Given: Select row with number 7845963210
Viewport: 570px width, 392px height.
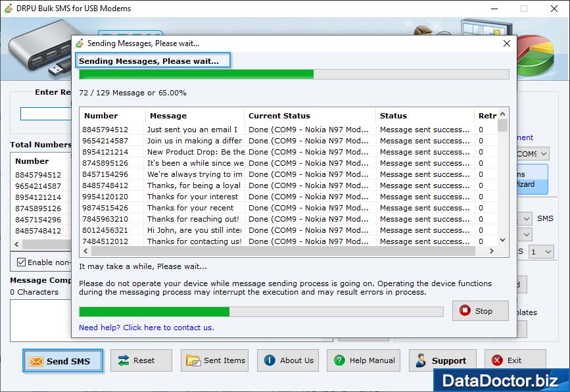Looking at the screenshot, I should click(x=289, y=219).
